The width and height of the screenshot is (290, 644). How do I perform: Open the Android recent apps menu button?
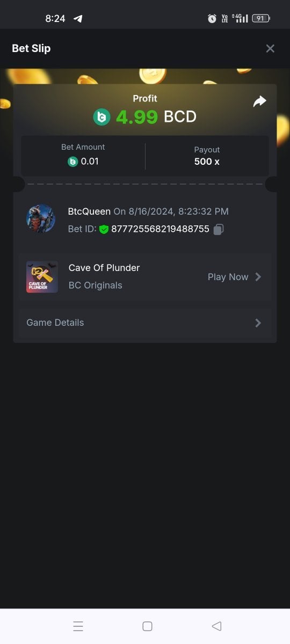coord(78,626)
